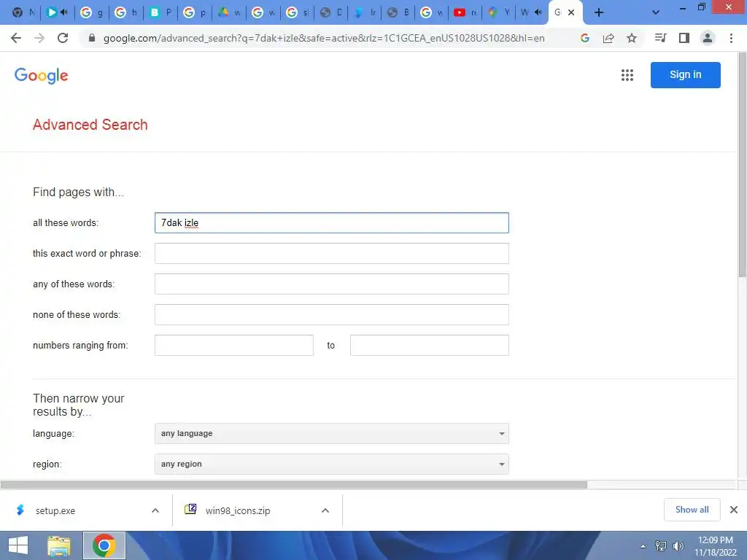Click the Sign in button
The image size is (747, 560).
point(685,75)
